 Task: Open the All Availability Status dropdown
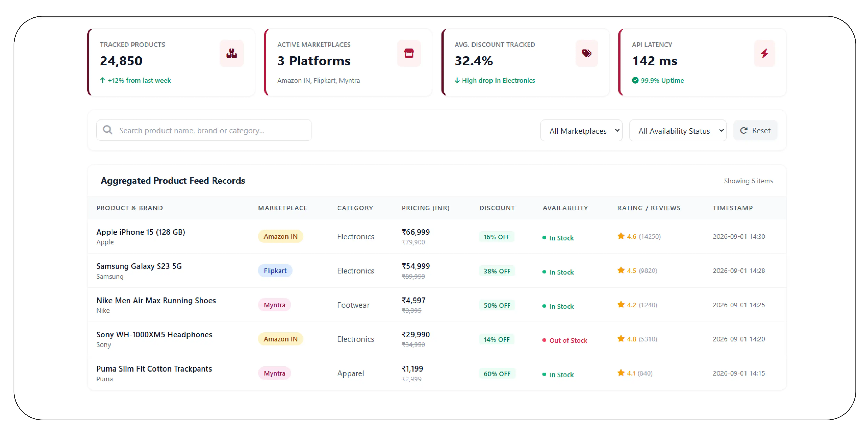pyautogui.click(x=678, y=130)
